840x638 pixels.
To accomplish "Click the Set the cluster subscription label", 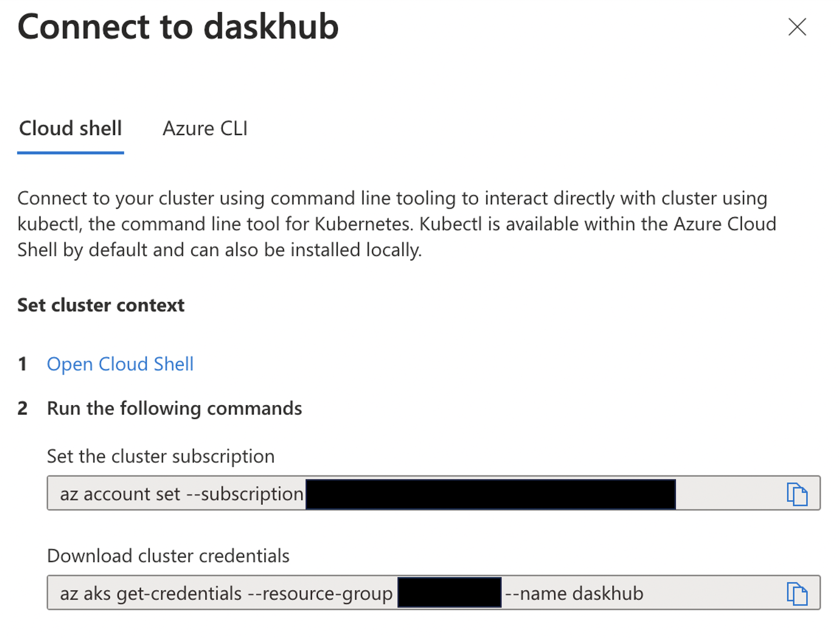I will [x=161, y=456].
